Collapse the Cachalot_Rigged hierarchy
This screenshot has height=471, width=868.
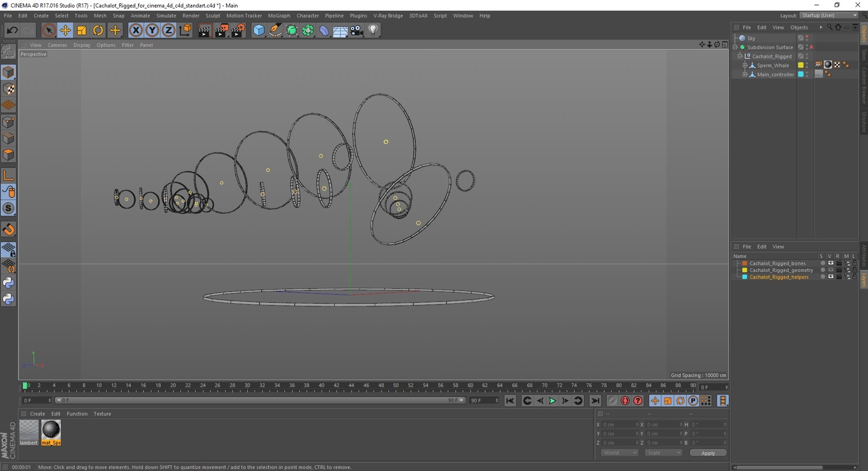740,56
